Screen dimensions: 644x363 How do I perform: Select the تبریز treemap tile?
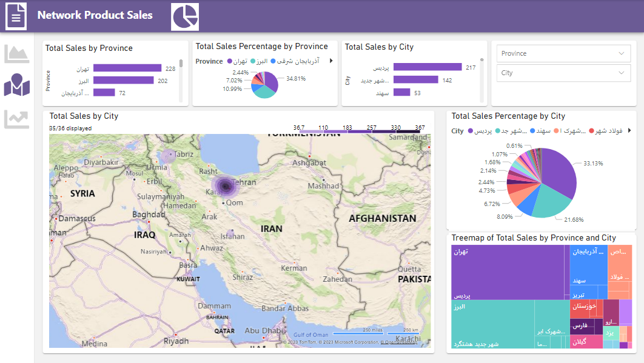pos(583,292)
